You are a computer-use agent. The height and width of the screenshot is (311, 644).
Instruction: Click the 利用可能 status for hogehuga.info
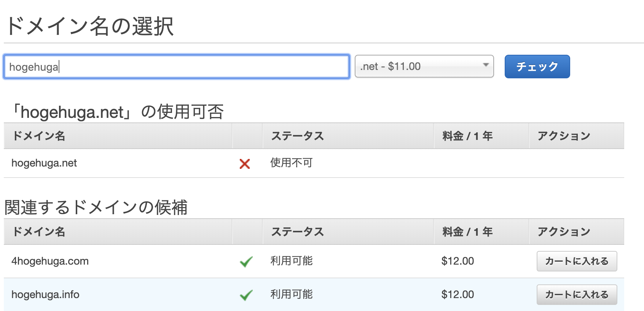[291, 294]
